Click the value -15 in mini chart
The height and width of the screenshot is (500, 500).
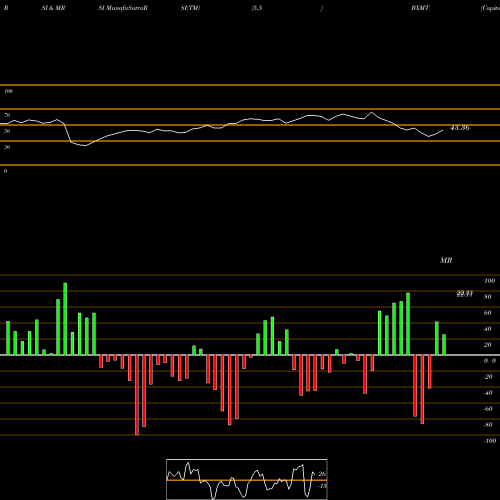click(322, 486)
